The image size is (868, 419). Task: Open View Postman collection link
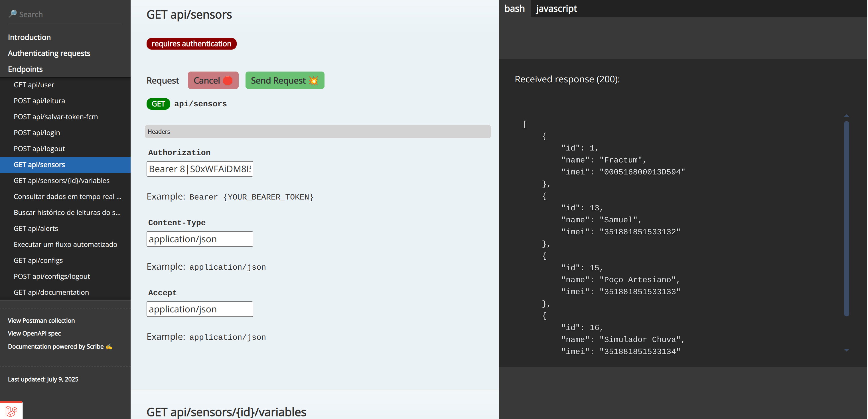pos(41,321)
